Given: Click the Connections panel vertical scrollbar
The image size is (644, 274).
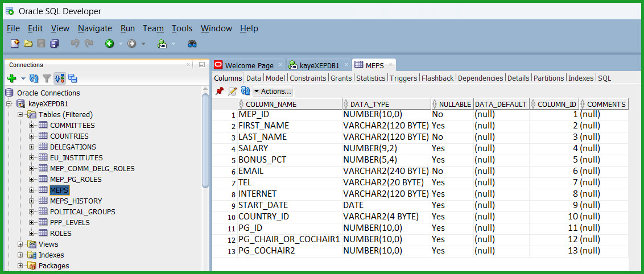Looking at the screenshot, I should pos(205,139).
